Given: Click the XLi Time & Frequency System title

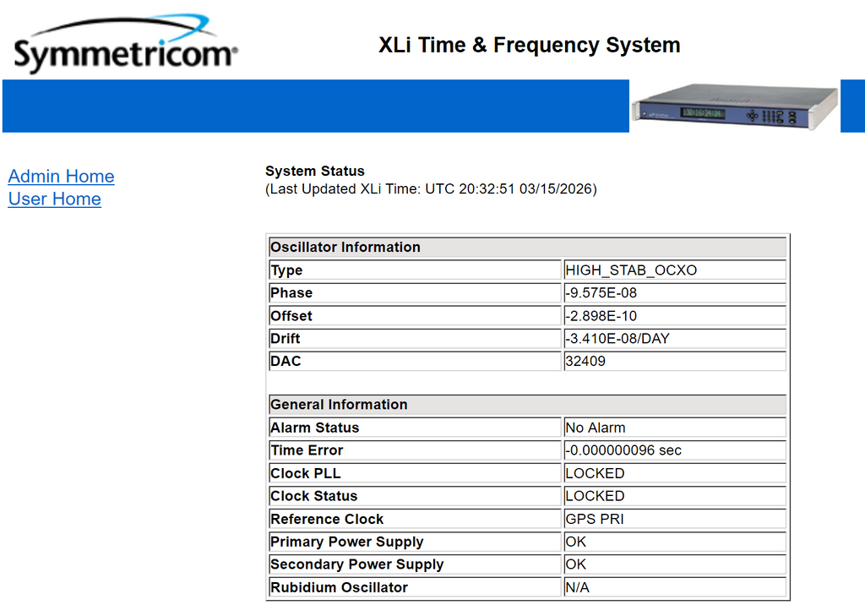Looking at the screenshot, I should pos(529,45).
